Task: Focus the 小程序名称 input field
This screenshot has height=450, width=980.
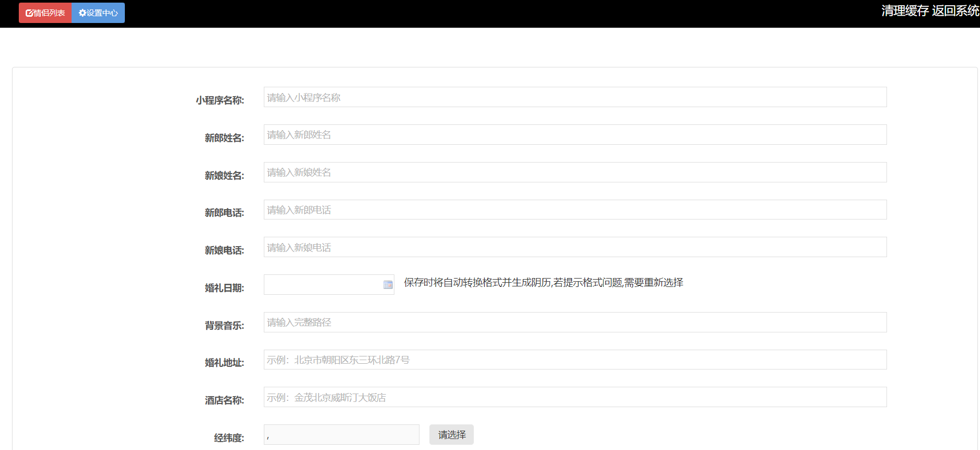Action: (575, 97)
